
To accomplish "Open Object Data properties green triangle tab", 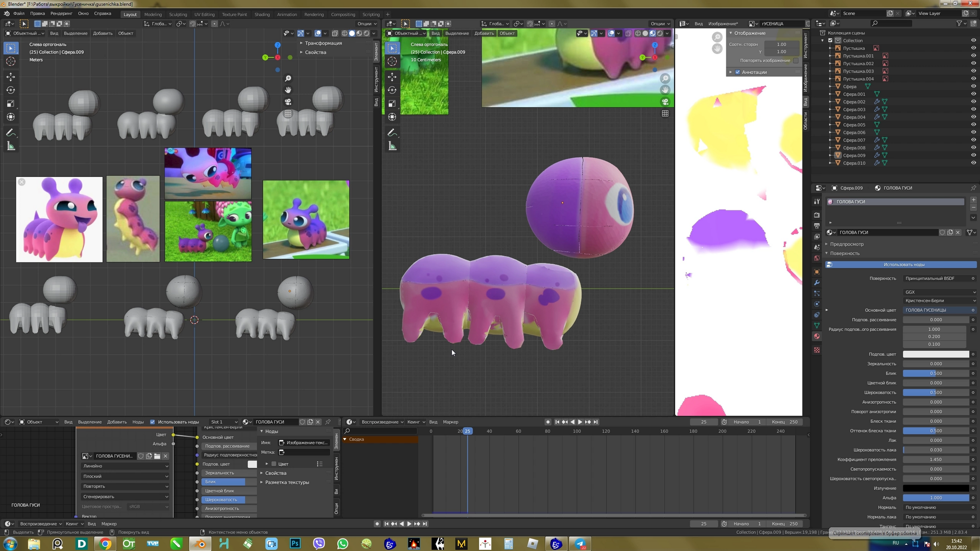I will 817,325.
